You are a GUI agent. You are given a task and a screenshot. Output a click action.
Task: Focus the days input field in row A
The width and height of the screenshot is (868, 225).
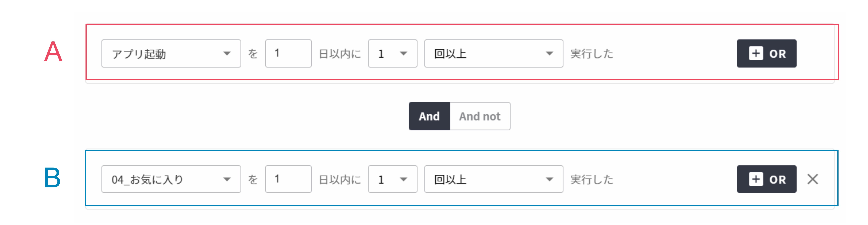[288, 53]
